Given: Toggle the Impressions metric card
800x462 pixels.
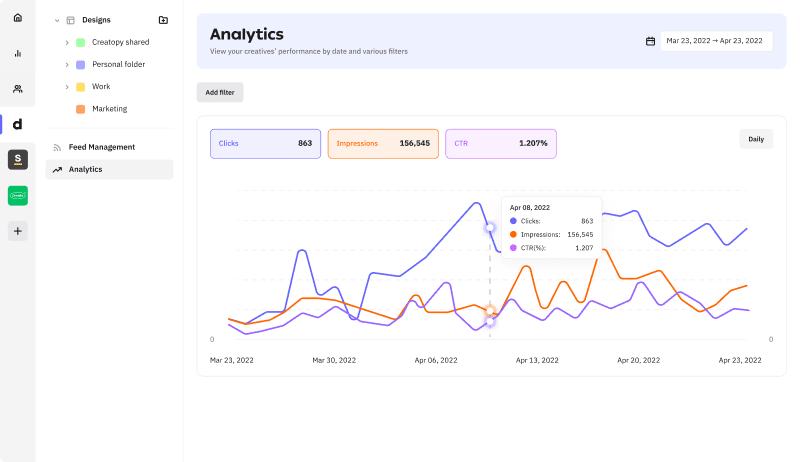Looking at the screenshot, I should [383, 143].
